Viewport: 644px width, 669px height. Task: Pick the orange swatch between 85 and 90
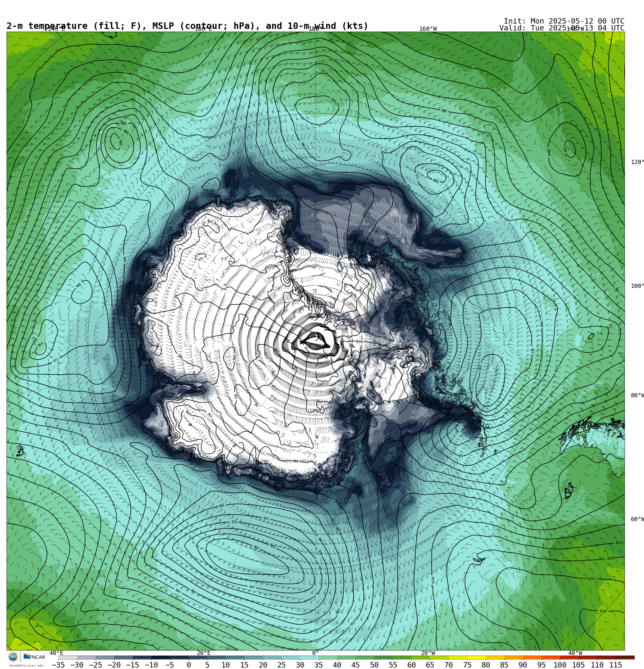(513, 657)
